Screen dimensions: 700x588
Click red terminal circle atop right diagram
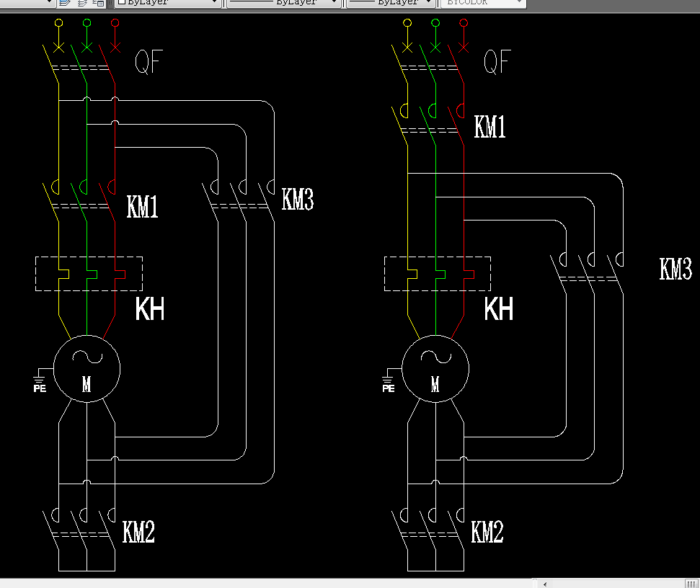click(x=464, y=23)
